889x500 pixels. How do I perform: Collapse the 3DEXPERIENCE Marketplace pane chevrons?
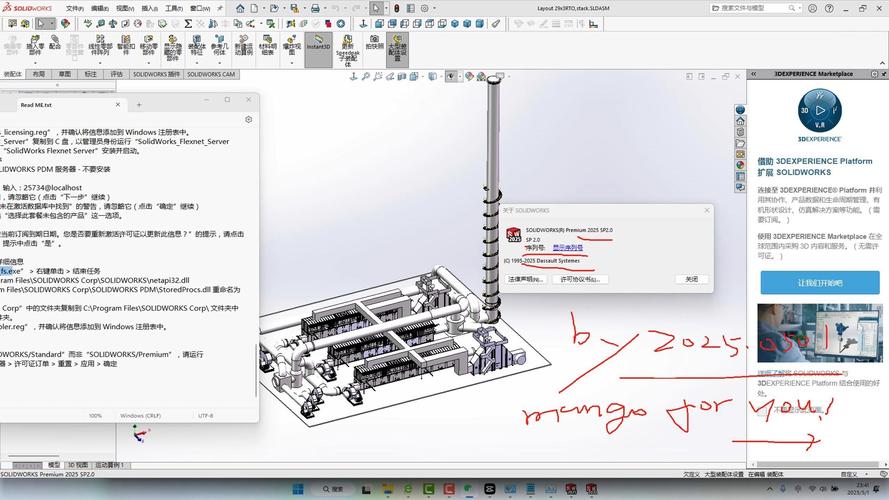[x=753, y=74]
